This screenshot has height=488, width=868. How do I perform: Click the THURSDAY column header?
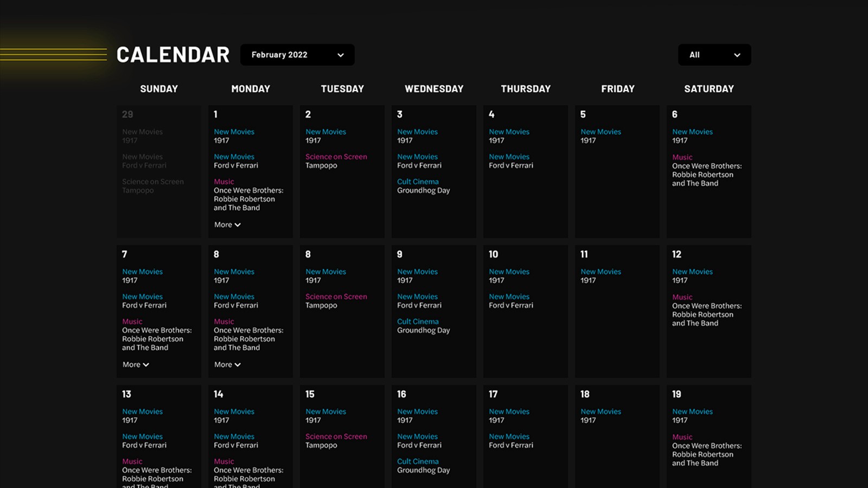coord(526,89)
